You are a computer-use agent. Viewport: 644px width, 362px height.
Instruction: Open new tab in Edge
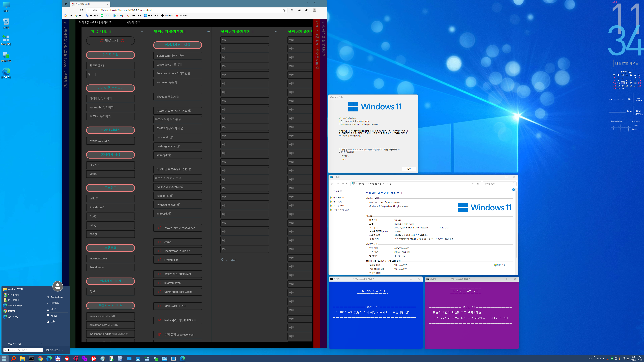coord(113,4)
